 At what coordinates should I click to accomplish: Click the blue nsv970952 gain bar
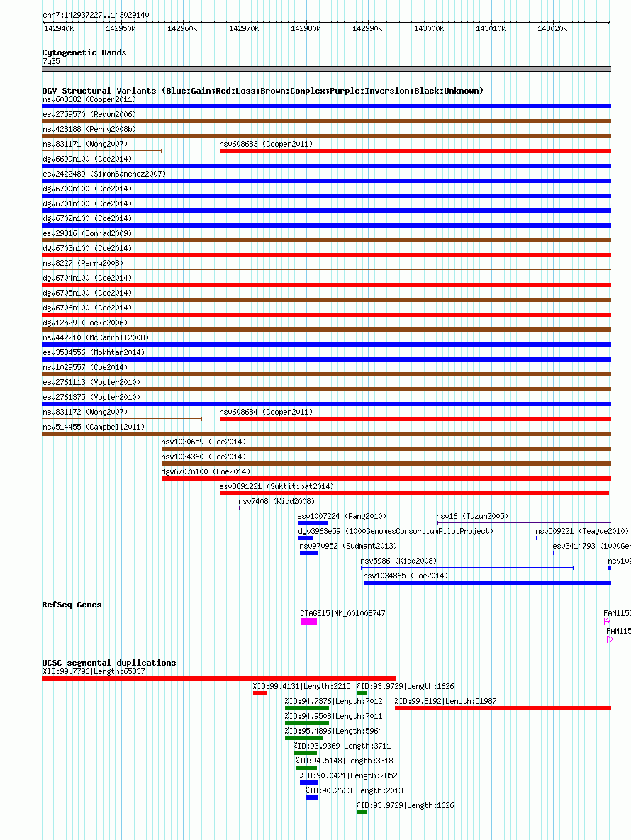coord(308,553)
